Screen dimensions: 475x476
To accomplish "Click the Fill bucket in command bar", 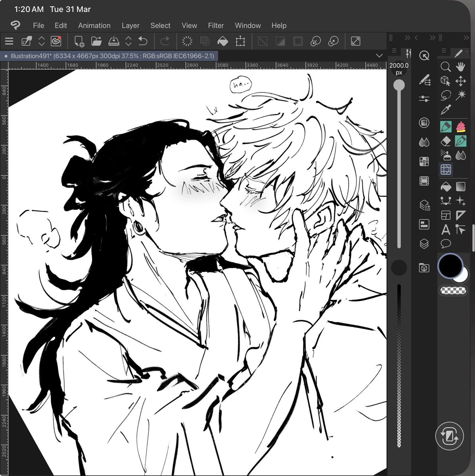I will (x=223, y=41).
